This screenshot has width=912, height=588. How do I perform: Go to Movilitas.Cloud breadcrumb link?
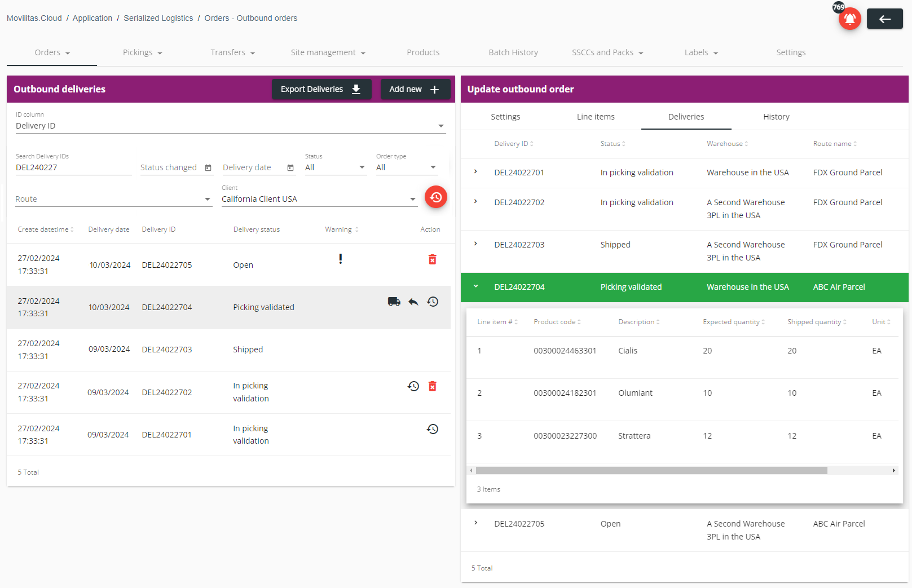click(x=34, y=18)
